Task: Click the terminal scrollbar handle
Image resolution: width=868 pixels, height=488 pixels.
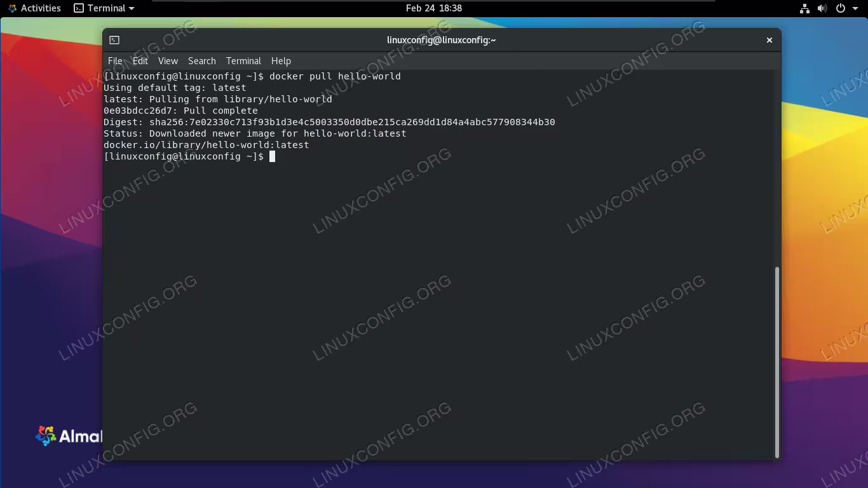Action: 776,362
